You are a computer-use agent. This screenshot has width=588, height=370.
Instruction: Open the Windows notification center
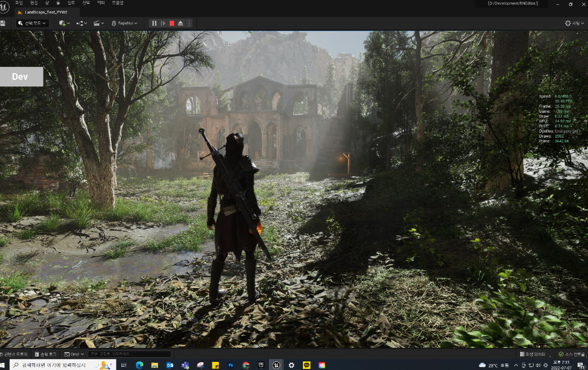(581, 365)
